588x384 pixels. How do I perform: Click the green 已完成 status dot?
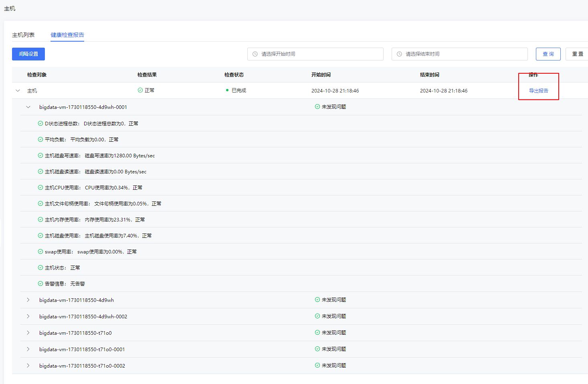227,90
